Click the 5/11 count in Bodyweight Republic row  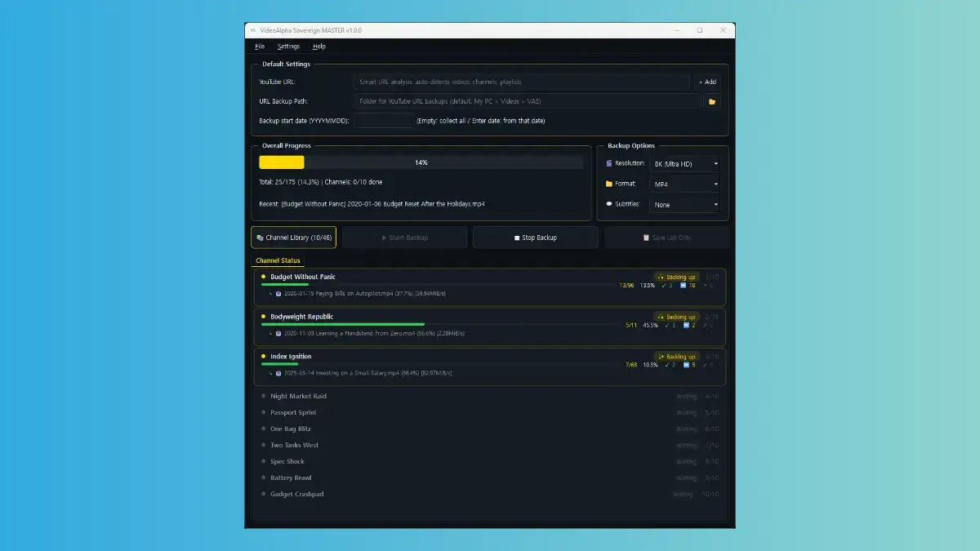(x=631, y=326)
